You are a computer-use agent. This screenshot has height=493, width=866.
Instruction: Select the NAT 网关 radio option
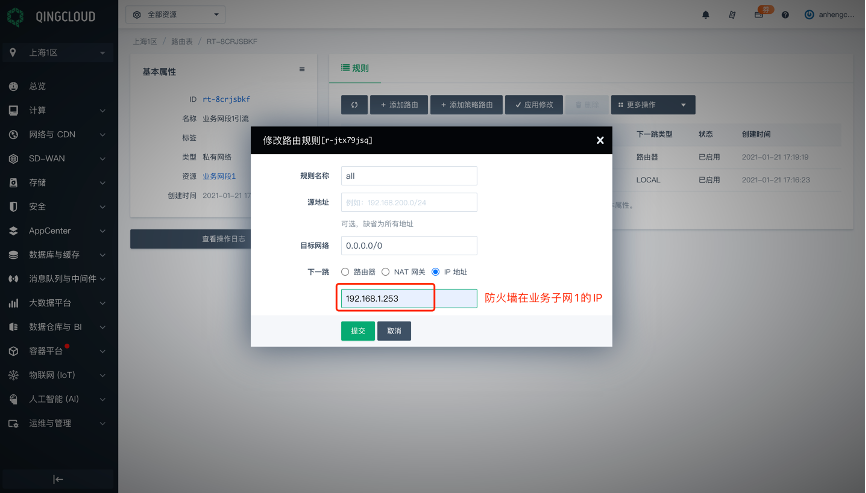tap(385, 272)
